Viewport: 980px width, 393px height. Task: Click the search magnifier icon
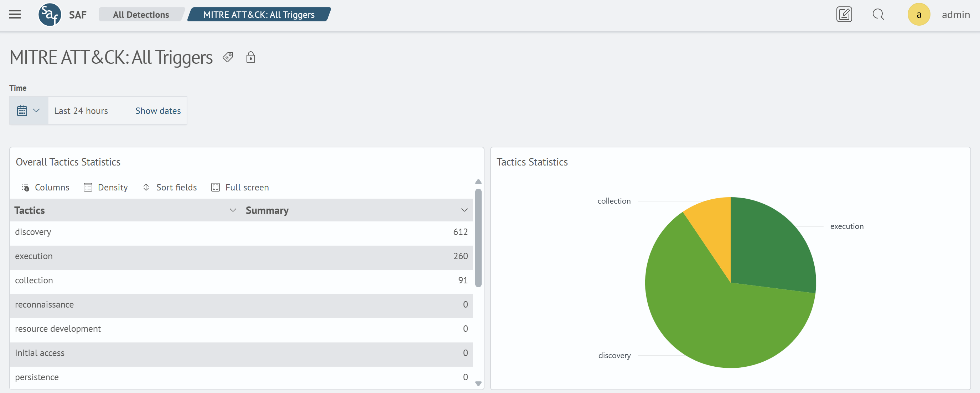point(878,15)
